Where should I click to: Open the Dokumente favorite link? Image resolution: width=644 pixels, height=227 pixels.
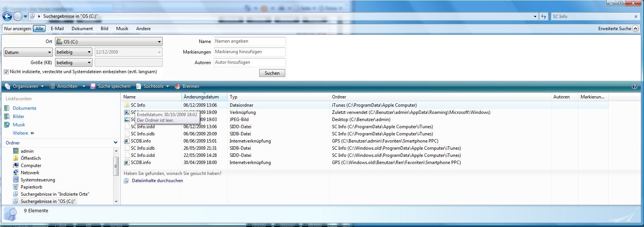(x=25, y=108)
